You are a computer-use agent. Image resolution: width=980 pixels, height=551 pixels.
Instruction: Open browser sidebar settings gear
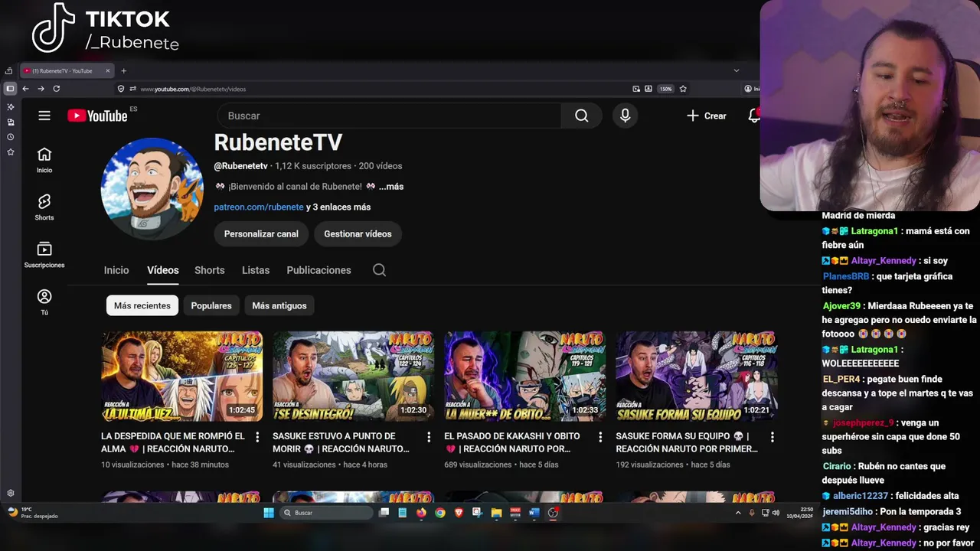point(11,494)
